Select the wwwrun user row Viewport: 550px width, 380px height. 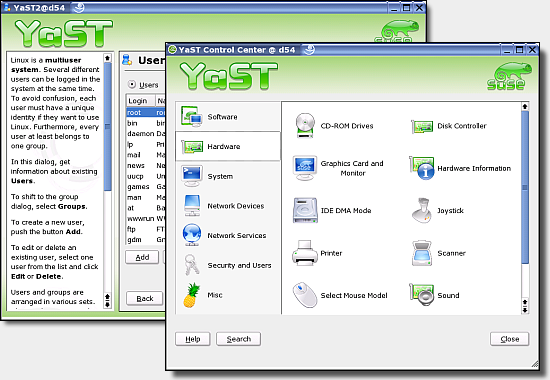click(x=146, y=218)
